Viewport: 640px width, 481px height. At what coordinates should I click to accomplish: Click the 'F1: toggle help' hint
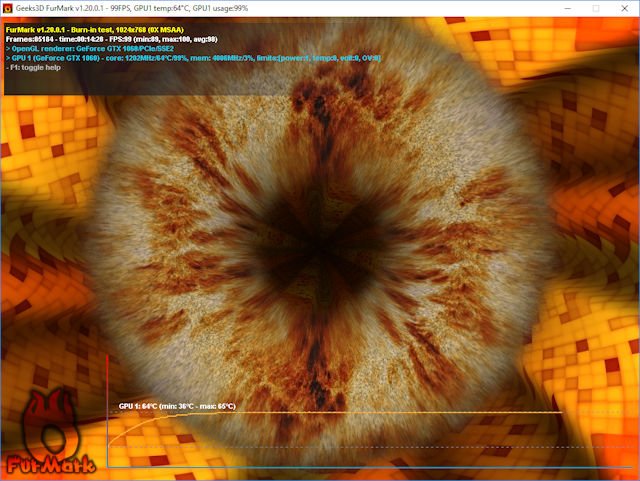(x=33, y=67)
